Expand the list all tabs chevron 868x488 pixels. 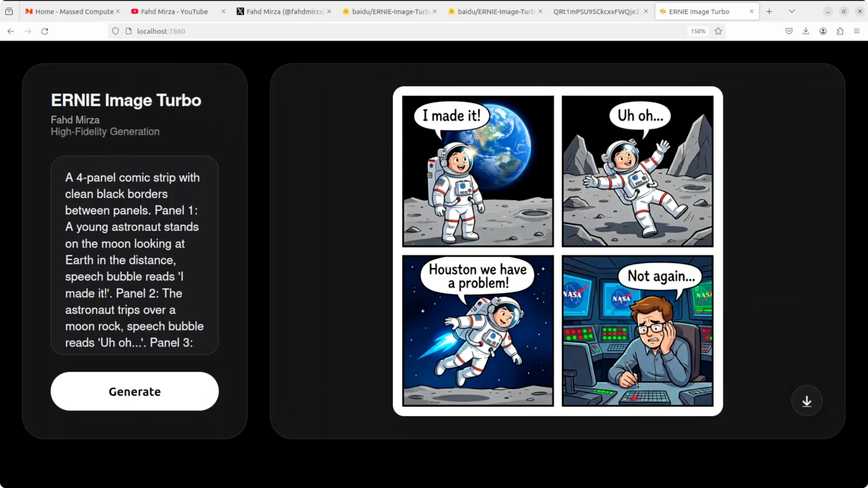point(792,12)
